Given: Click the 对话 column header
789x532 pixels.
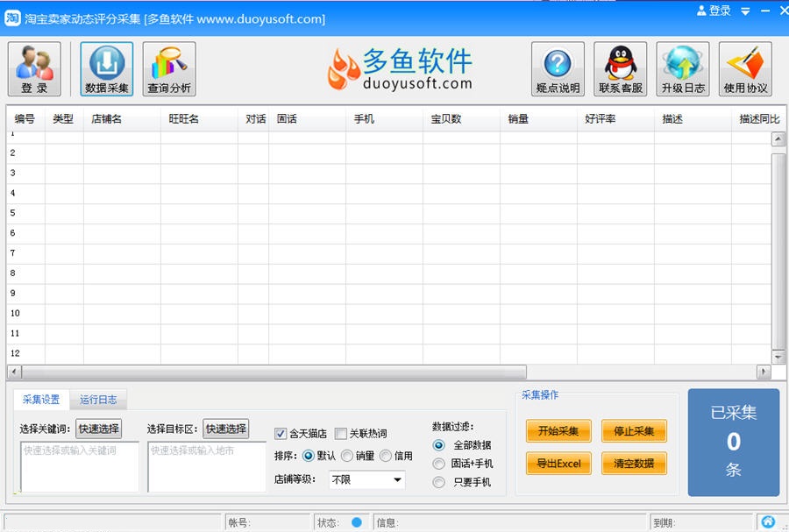Looking at the screenshot, I should click(x=253, y=119).
